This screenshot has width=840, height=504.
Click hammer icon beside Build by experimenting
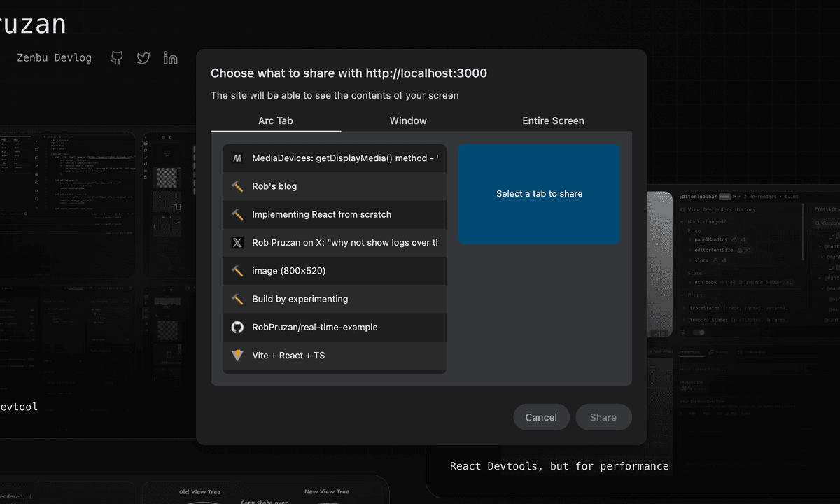[237, 299]
